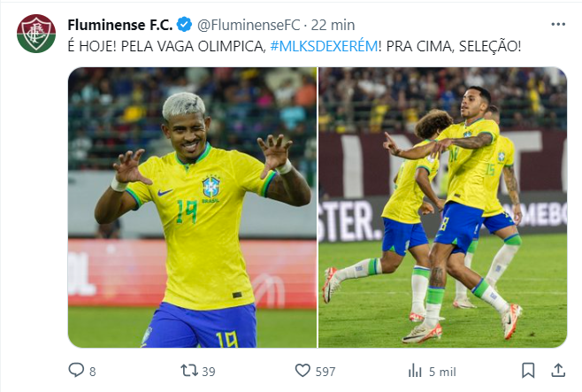Click the like count 597
Viewport: 582px width, 392px height.
click(x=325, y=372)
